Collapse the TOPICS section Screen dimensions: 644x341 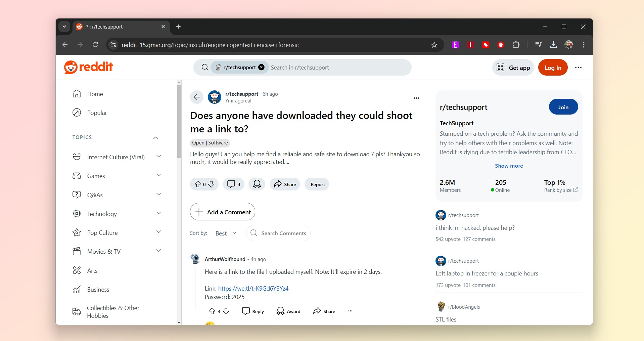[155, 137]
